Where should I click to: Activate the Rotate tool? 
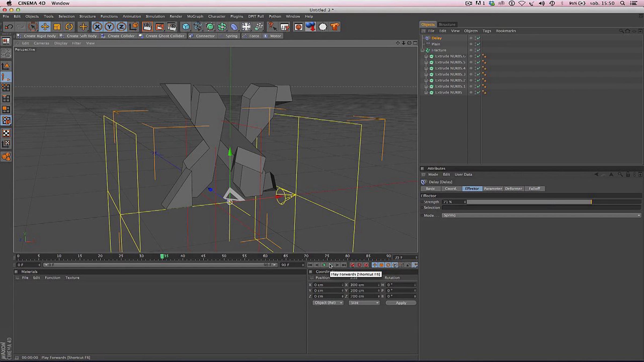69,27
